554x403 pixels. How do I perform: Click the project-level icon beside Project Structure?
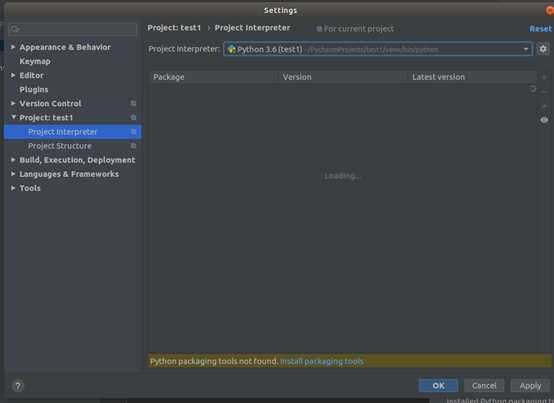tap(133, 146)
